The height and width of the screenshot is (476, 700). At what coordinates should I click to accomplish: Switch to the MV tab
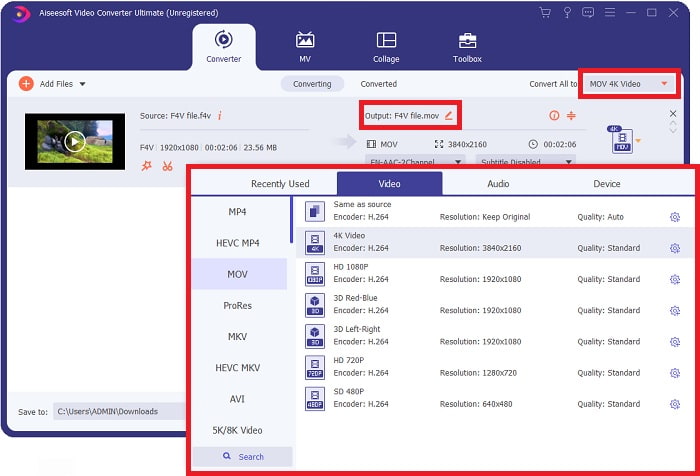pyautogui.click(x=305, y=46)
